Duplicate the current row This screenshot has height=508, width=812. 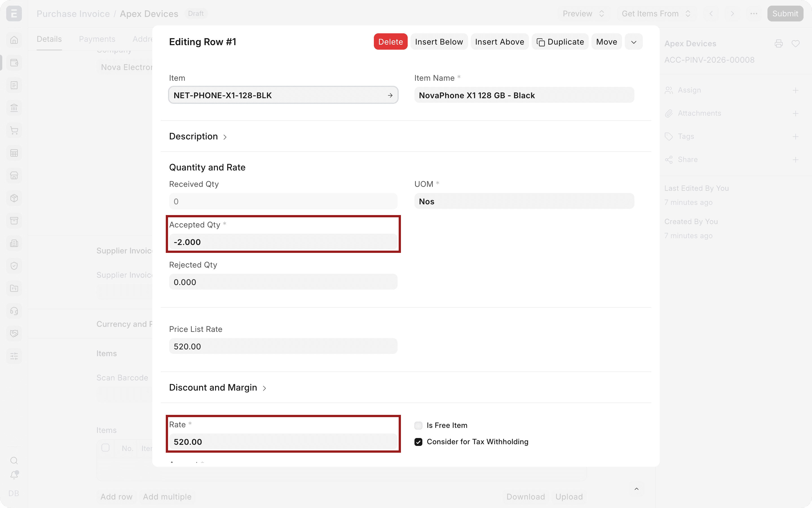(560, 42)
